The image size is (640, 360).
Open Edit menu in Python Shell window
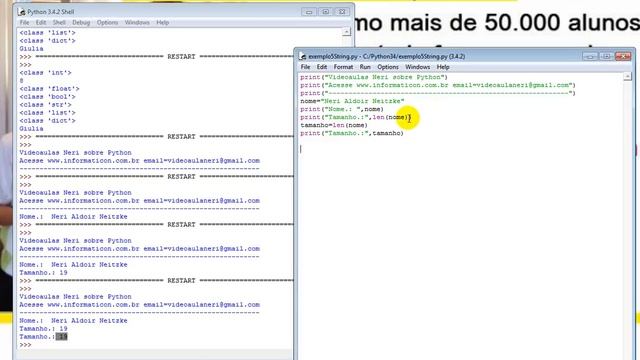click(x=41, y=22)
